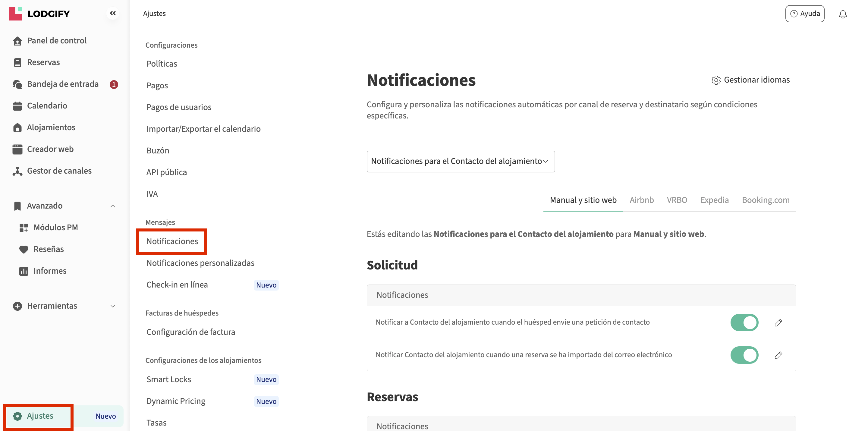Viewport: 868px width, 431px height.
Task: Open Bandeja de entrada inbox
Action: point(63,84)
